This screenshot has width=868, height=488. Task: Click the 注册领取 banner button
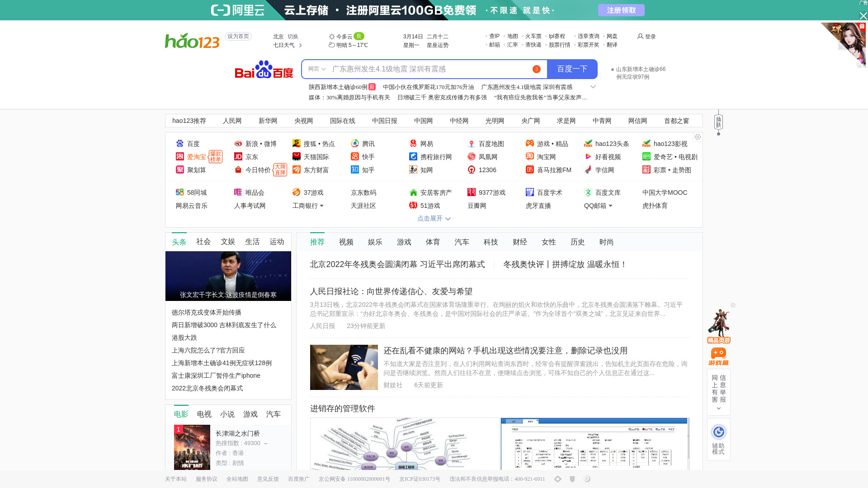621,10
